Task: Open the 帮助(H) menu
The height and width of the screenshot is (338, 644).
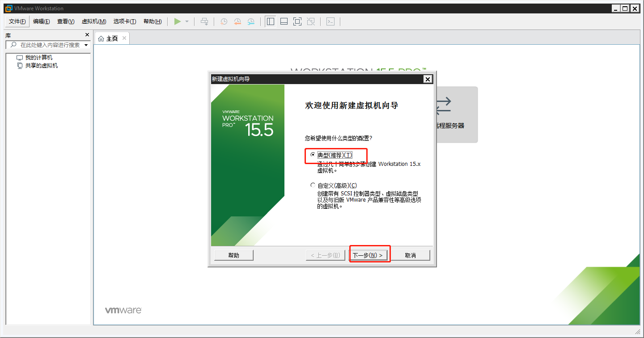Action: pyautogui.click(x=153, y=21)
